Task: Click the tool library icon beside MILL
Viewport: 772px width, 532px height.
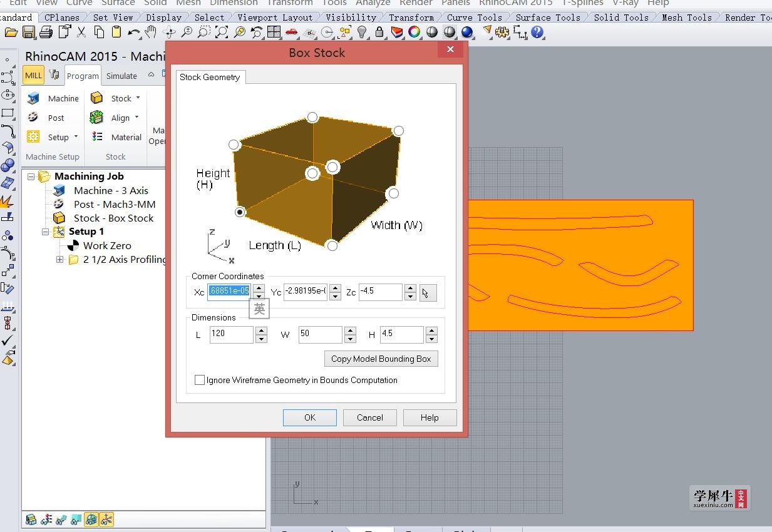Action: coord(54,75)
